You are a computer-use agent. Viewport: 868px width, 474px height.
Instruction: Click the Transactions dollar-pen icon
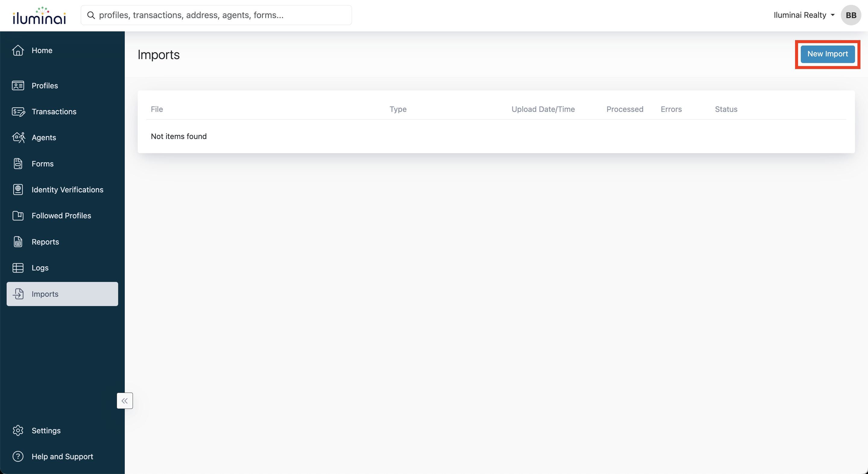[x=18, y=112]
